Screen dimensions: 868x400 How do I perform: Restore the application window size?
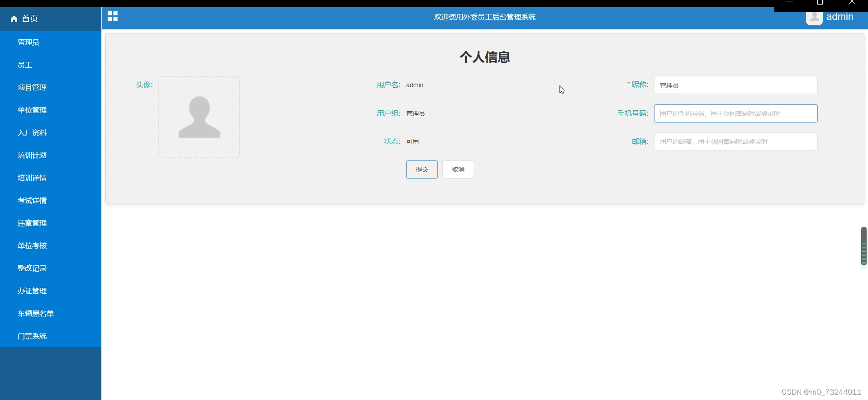pos(821,2)
